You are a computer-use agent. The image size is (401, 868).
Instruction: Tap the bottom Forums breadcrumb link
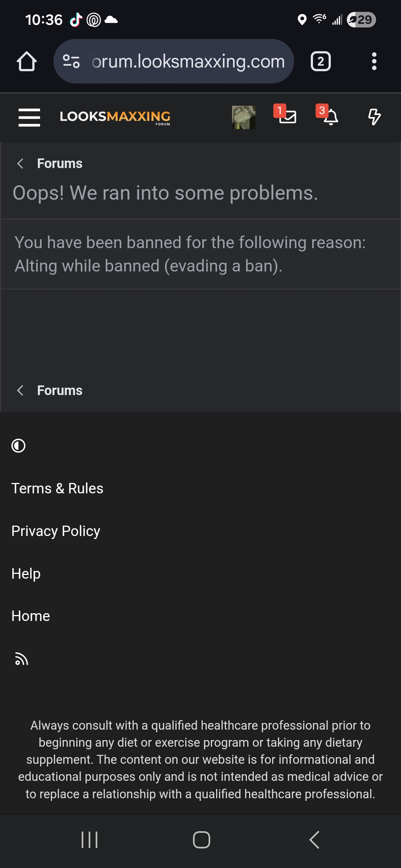(59, 391)
